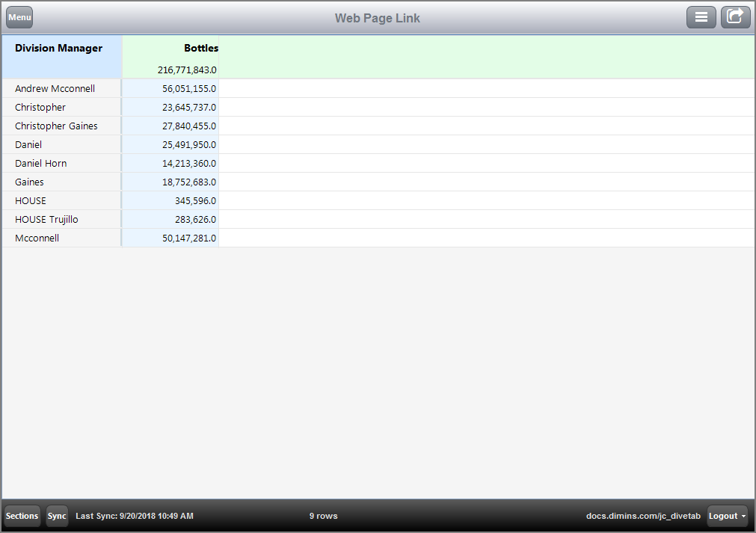The height and width of the screenshot is (533, 756).
Task: Tap Sync to refresh the data
Action: pos(57,516)
